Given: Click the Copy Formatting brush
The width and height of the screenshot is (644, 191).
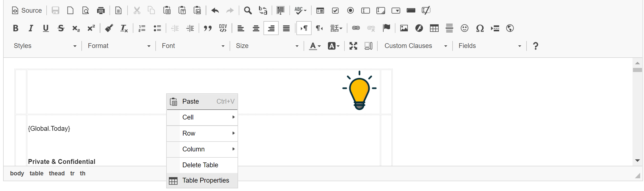Looking at the screenshot, I should click(109, 28).
